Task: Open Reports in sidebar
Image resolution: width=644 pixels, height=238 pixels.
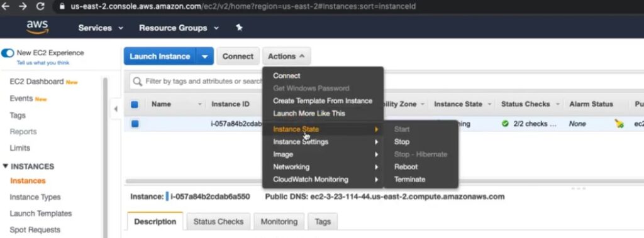Action: pyautogui.click(x=23, y=132)
